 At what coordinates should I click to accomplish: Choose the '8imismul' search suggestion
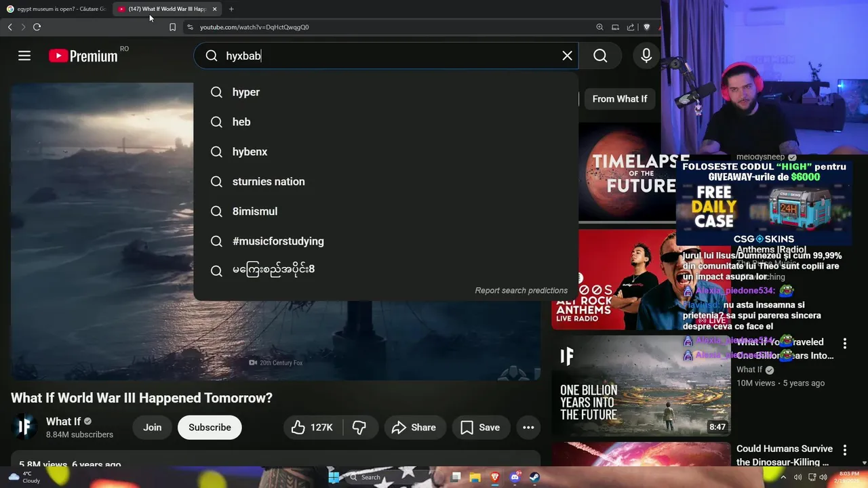point(386,211)
